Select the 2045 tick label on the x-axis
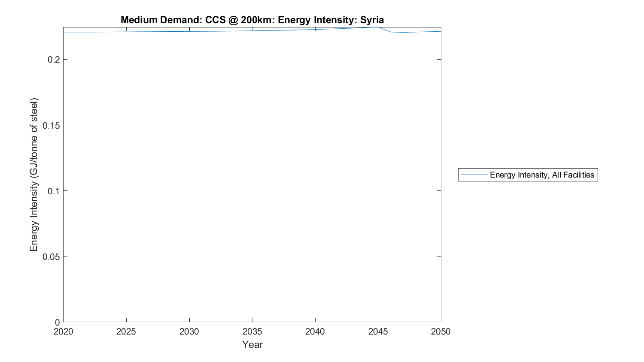644x362 pixels. tap(378, 332)
